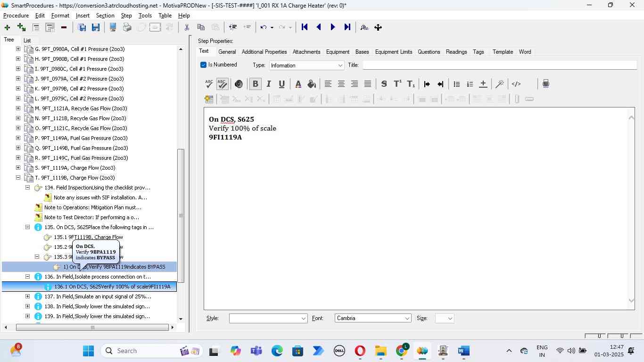Screen dimensions: 644x362
Task: Switch to the Equipment Limits tab
Action: click(x=393, y=52)
